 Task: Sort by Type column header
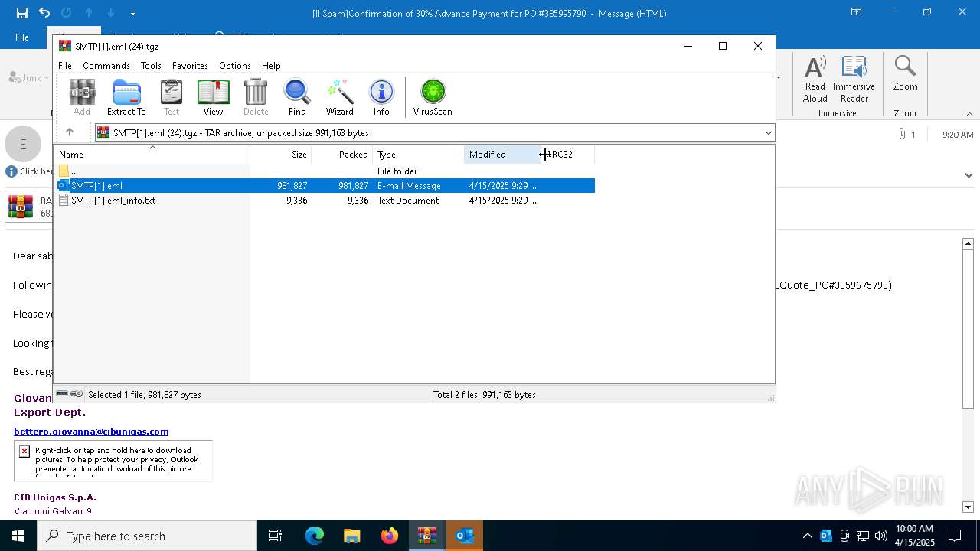pyautogui.click(x=418, y=155)
